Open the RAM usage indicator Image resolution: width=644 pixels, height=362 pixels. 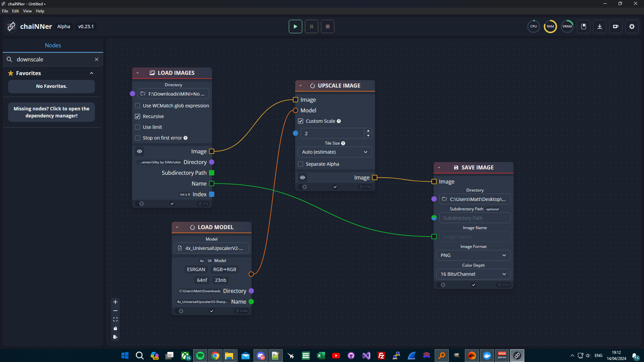pyautogui.click(x=550, y=27)
